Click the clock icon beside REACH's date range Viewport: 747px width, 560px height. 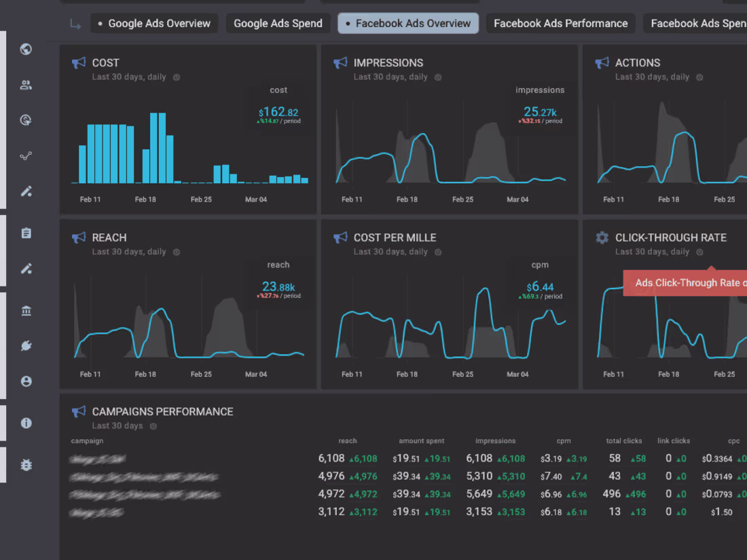[177, 252]
